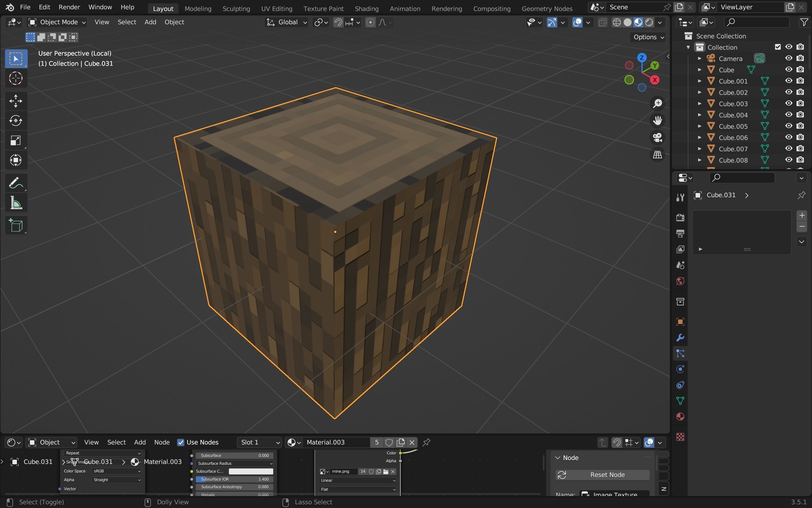Open the Scene properties tab

680,265
